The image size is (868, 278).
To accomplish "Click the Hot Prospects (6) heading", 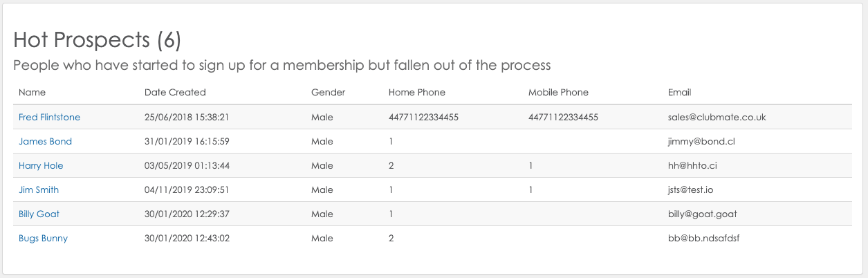I will coord(98,40).
